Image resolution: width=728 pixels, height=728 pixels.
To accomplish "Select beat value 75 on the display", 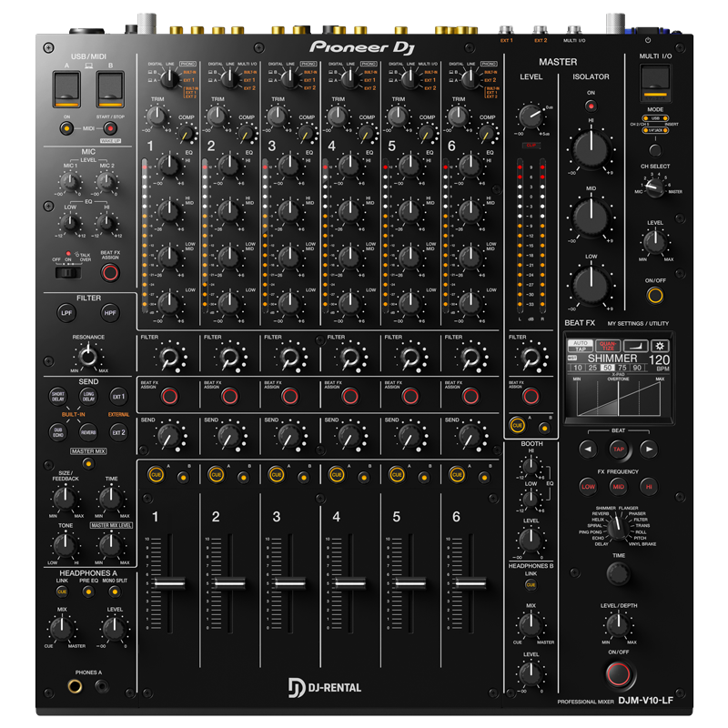I will [622, 368].
